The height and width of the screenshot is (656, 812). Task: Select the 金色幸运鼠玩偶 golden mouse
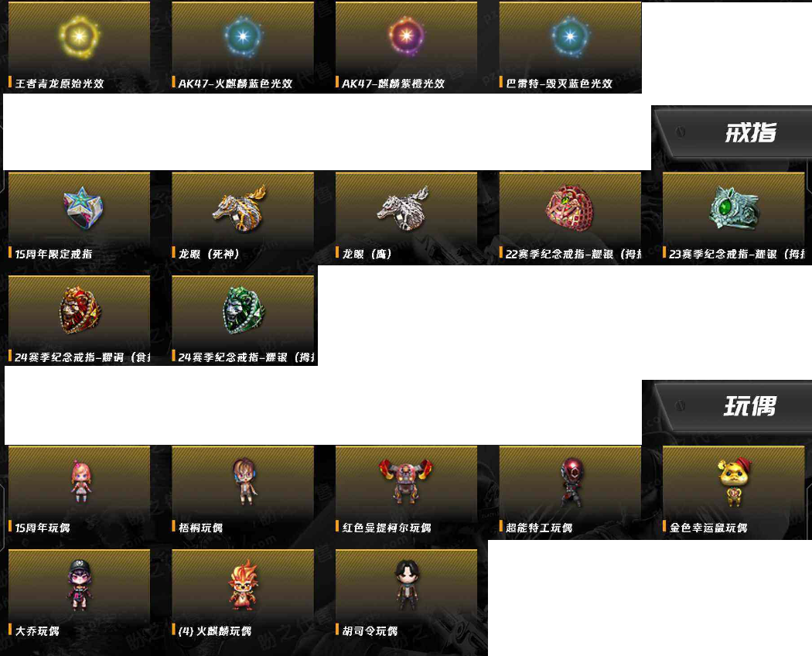(x=735, y=482)
